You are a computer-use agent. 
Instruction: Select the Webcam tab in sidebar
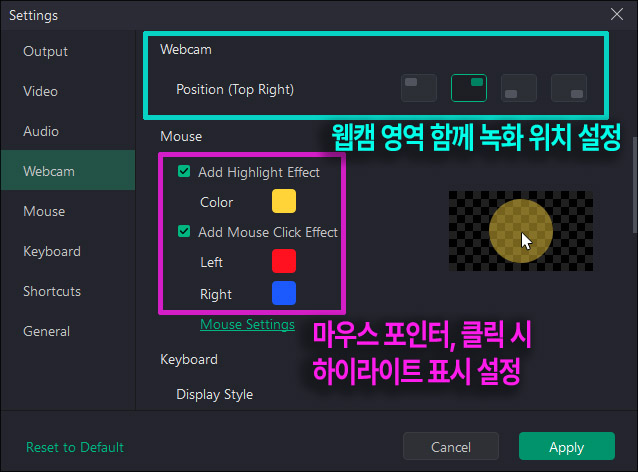coord(68,170)
